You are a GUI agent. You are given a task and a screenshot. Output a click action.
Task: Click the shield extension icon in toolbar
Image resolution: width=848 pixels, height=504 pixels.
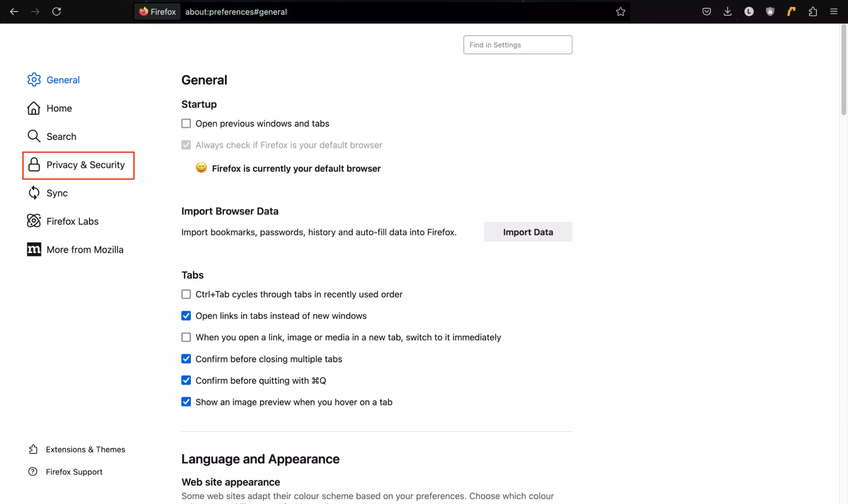pos(770,11)
